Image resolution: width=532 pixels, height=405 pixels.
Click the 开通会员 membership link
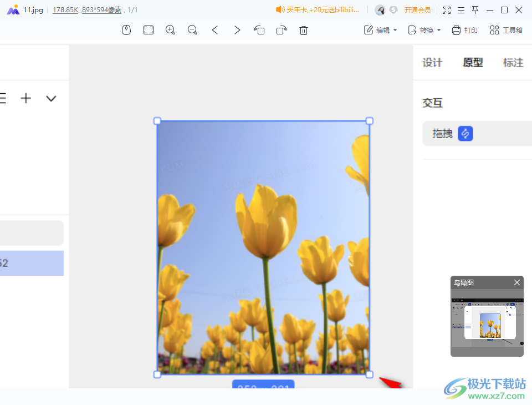pyautogui.click(x=417, y=10)
